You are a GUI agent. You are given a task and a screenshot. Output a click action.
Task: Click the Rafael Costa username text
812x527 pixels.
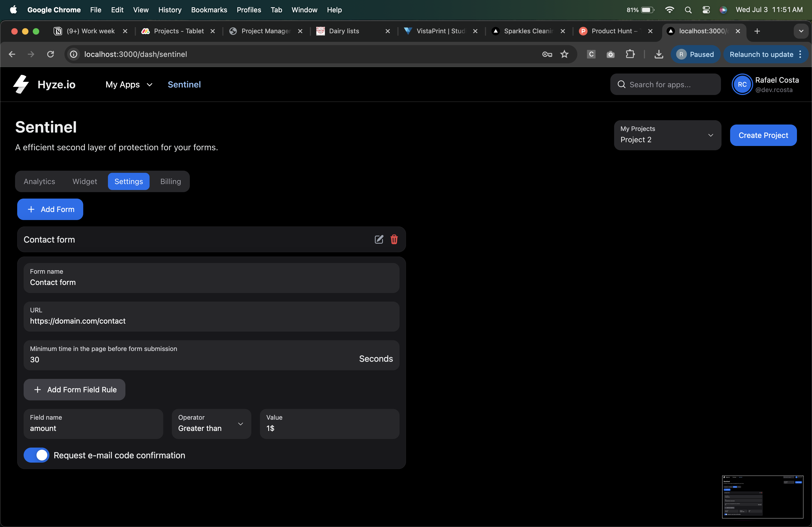point(777,80)
